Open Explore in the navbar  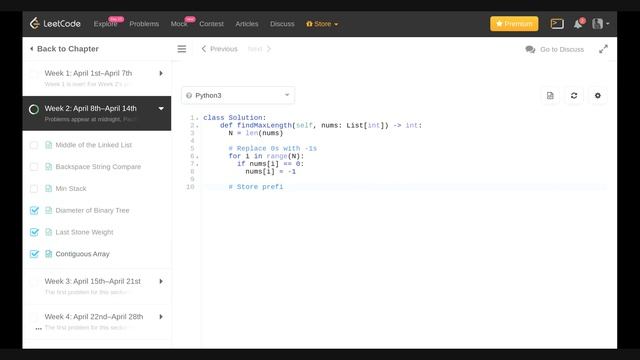(105, 24)
